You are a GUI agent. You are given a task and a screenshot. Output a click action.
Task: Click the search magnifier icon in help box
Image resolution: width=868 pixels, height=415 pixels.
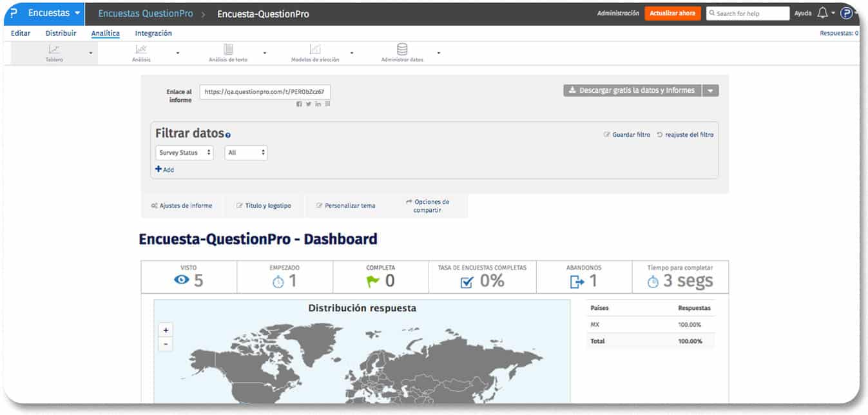point(712,13)
